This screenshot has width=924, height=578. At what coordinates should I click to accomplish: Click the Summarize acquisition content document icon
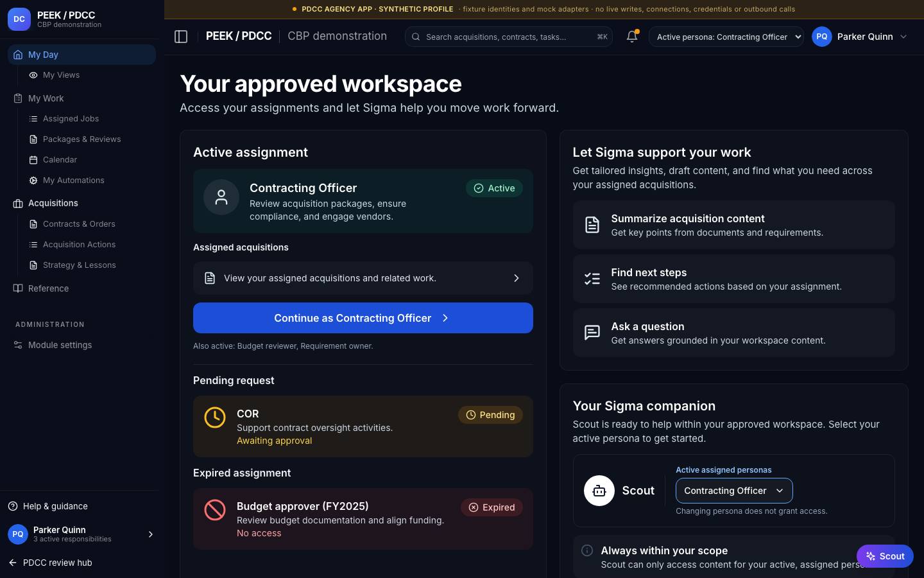(592, 225)
